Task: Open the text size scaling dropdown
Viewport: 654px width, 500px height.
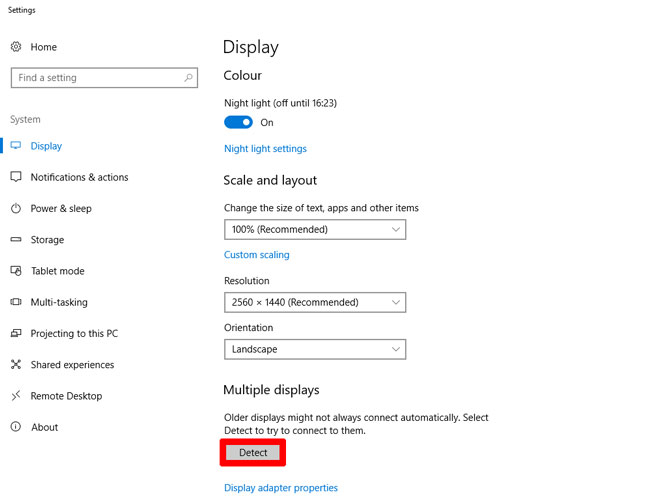Action: point(315,229)
